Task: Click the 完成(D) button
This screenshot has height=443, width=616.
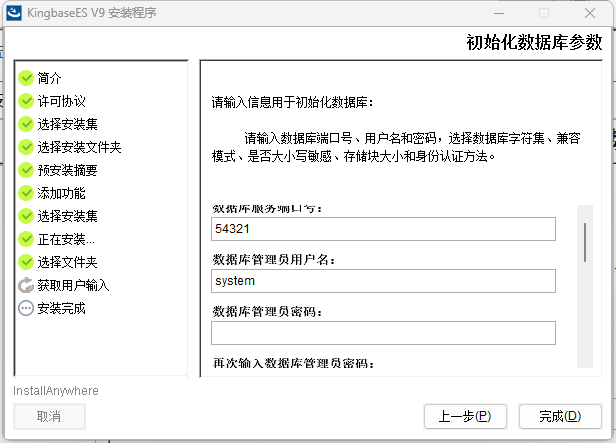Action: [560, 416]
